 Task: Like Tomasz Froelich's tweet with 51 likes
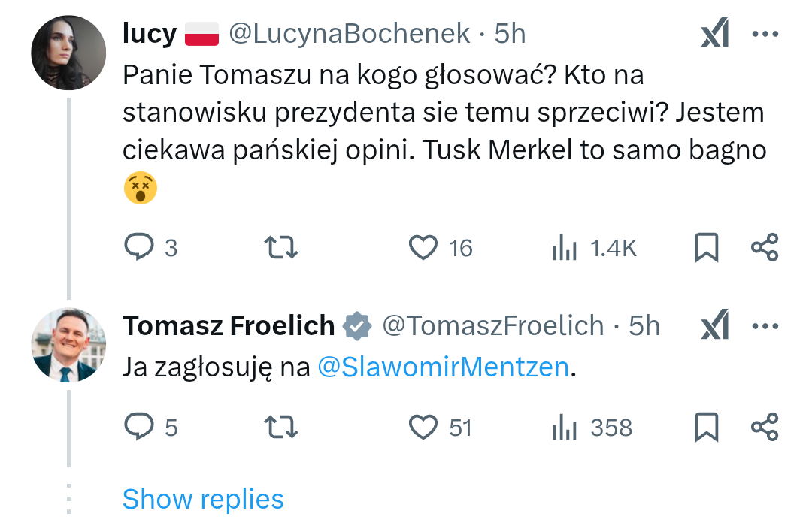pyautogui.click(x=423, y=428)
